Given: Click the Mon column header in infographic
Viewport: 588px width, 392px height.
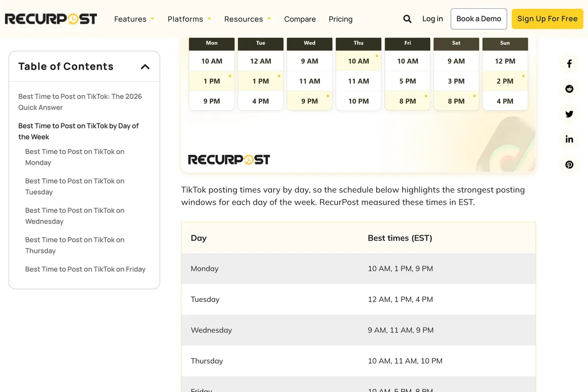Looking at the screenshot, I should pyautogui.click(x=212, y=43).
